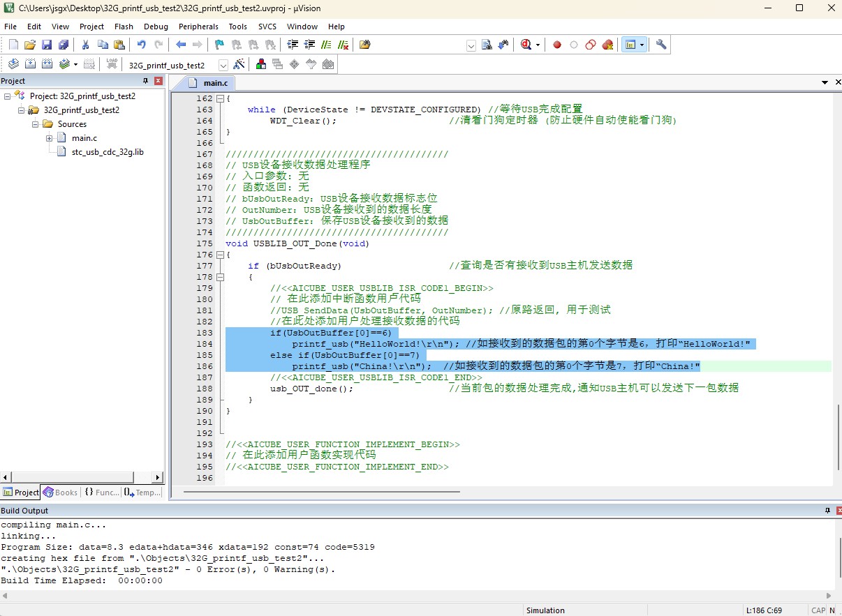
Task: Comment the selected lines
Action: tap(326, 45)
